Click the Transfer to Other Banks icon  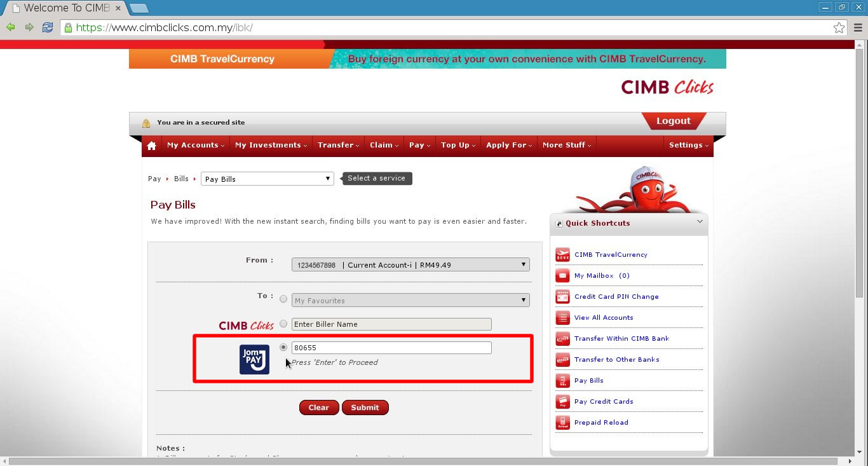point(562,360)
